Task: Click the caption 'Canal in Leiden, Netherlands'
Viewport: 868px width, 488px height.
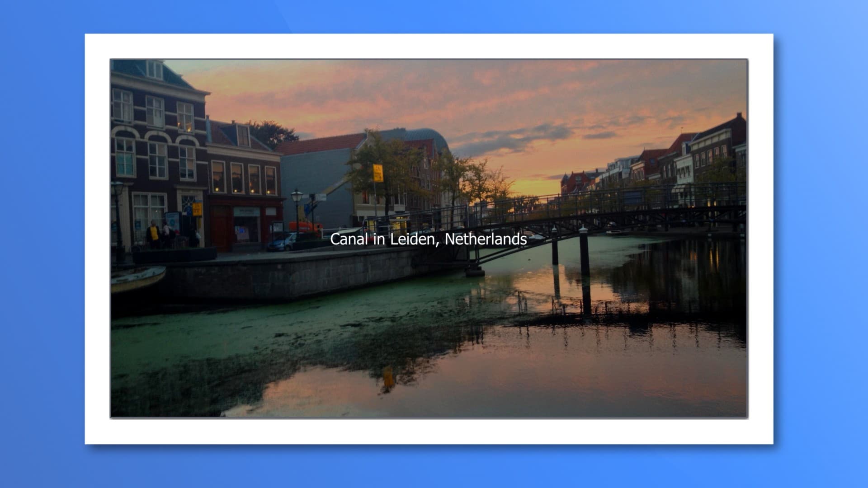Action: [428, 239]
